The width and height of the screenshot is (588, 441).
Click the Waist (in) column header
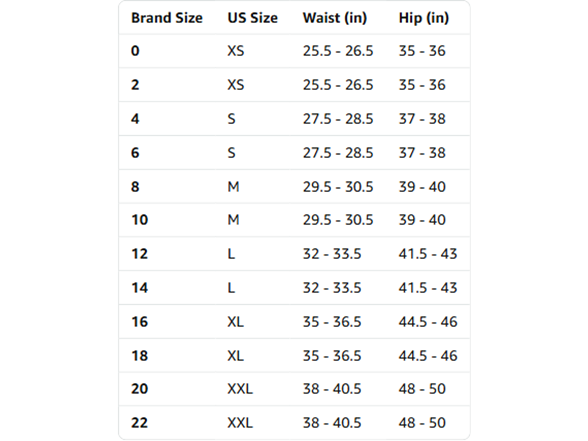pyautogui.click(x=334, y=18)
